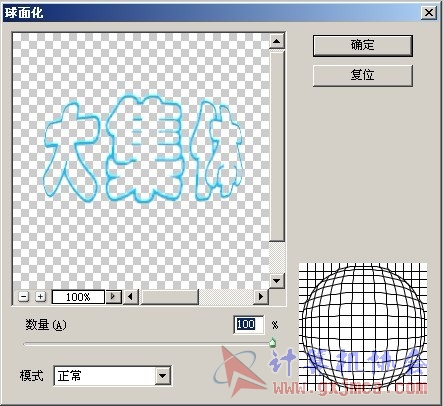The height and width of the screenshot is (406, 443).
Task: Close the 球面化 dialog
Action: tap(429, 13)
